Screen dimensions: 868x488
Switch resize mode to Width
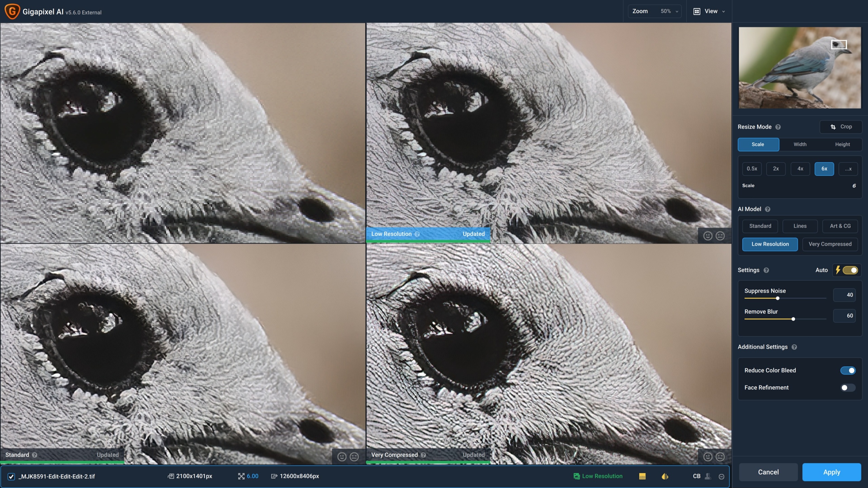[x=800, y=145]
